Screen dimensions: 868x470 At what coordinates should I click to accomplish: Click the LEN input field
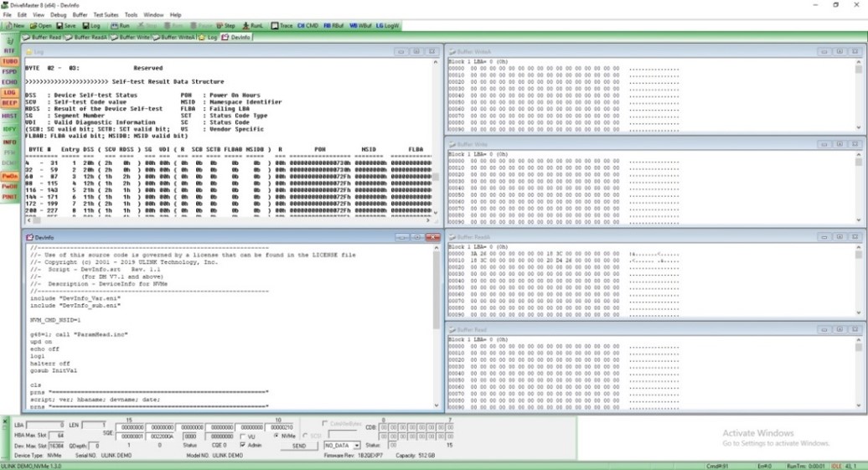pyautogui.click(x=94, y=425)
